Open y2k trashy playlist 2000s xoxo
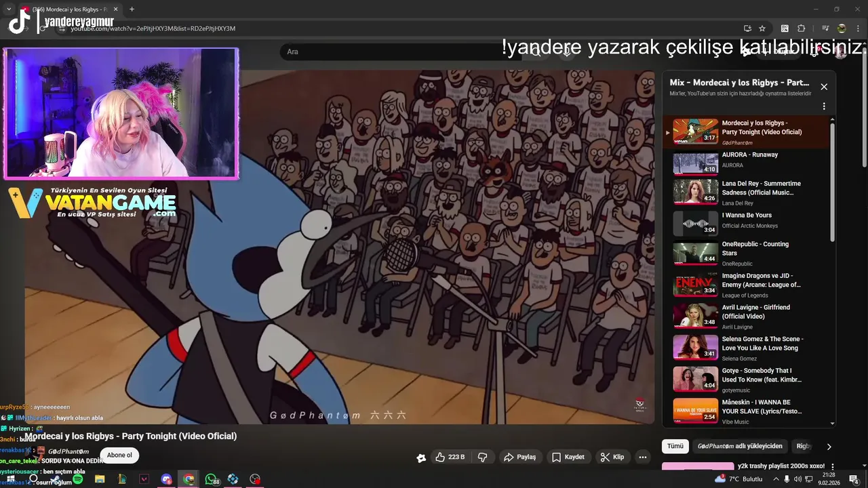The width and height of the screenshot is (868, 488). [x=781, y=466]
